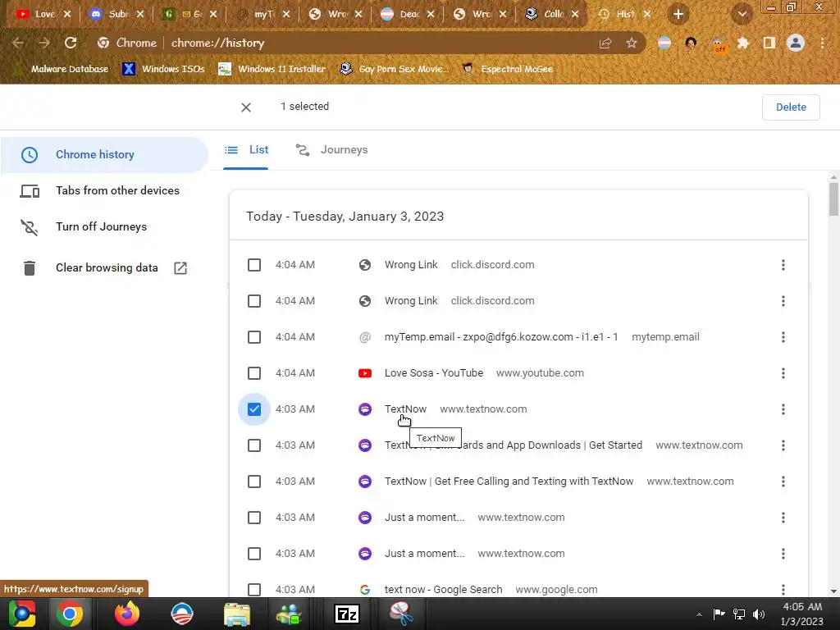This screenshot has height=630, width=840.
Task: Open actions menu for myTemp.email entry
Action: (783, 337)
